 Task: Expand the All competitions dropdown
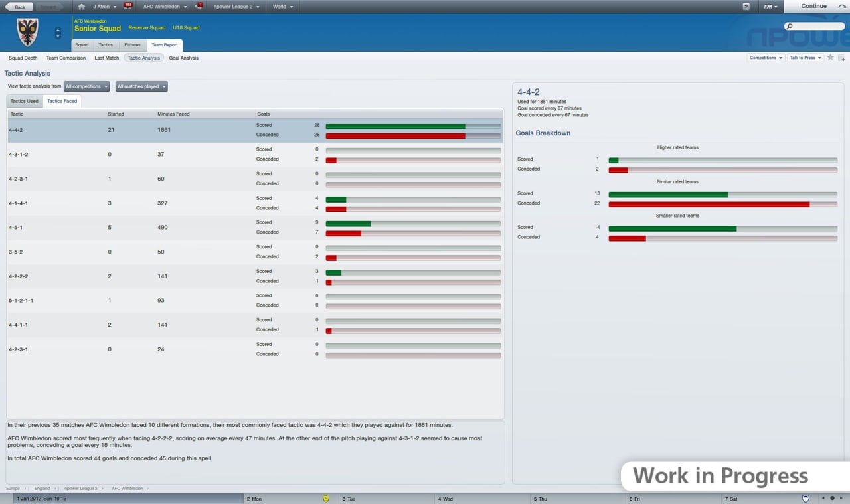pyautogui.click(x=86, y=86)
